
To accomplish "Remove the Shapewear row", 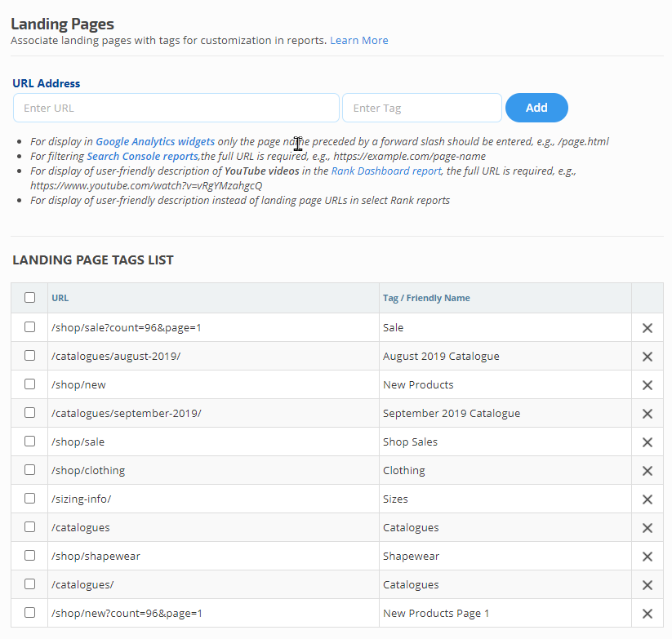I will (x=647, y=557).
